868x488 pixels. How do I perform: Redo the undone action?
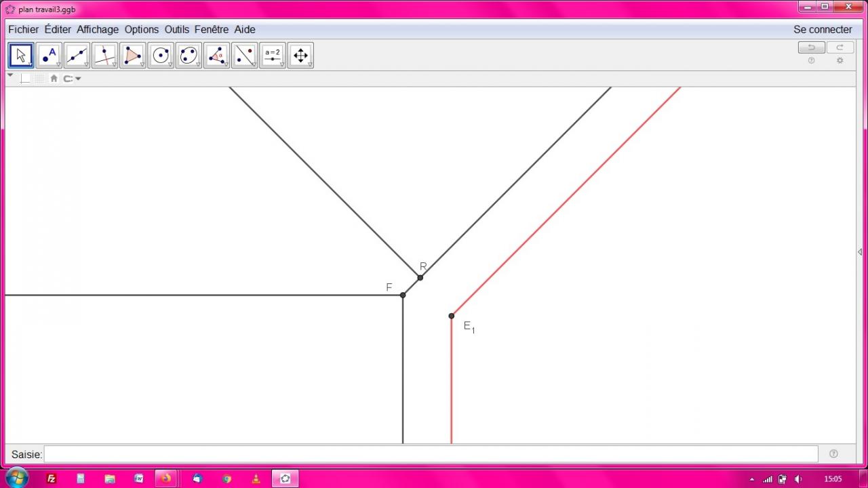[840, 47]
